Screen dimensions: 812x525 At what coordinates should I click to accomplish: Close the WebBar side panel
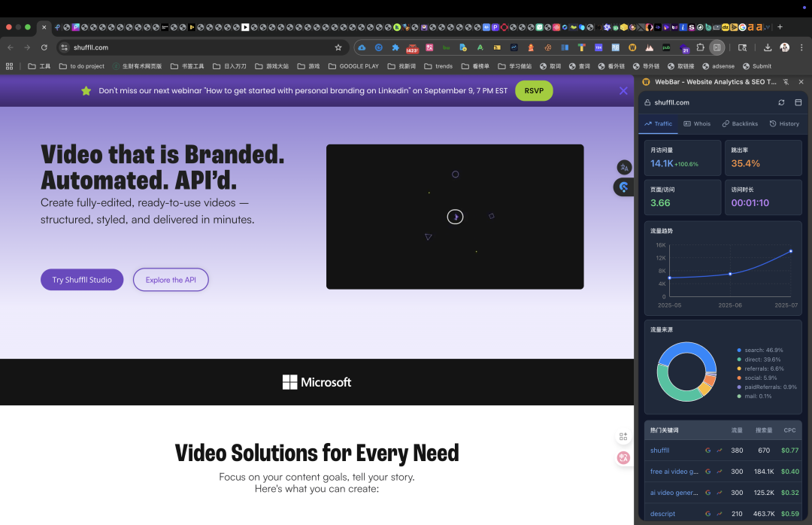(801, 82)
